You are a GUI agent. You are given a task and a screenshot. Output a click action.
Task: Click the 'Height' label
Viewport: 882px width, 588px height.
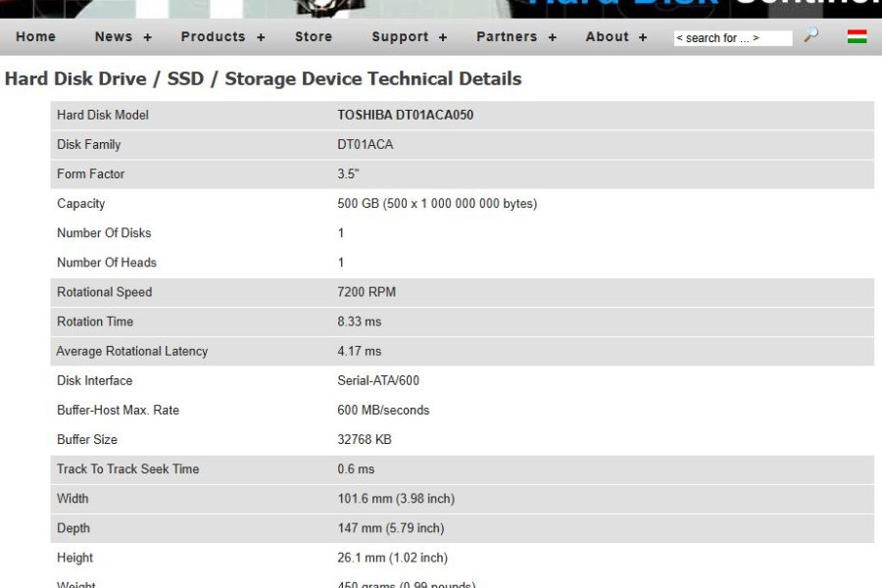(x=74, y=559)
